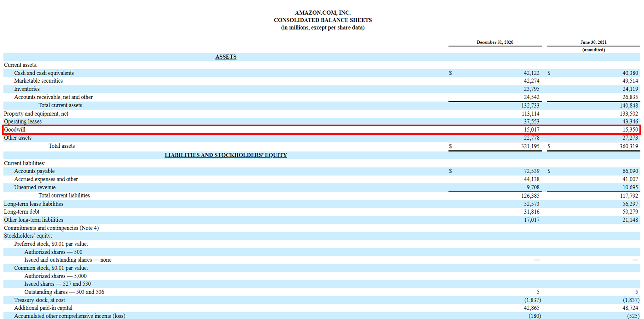This screenshot has height=319, width=644.
Task: Click the 360,319 total assets value
Action: coord(629,146)
